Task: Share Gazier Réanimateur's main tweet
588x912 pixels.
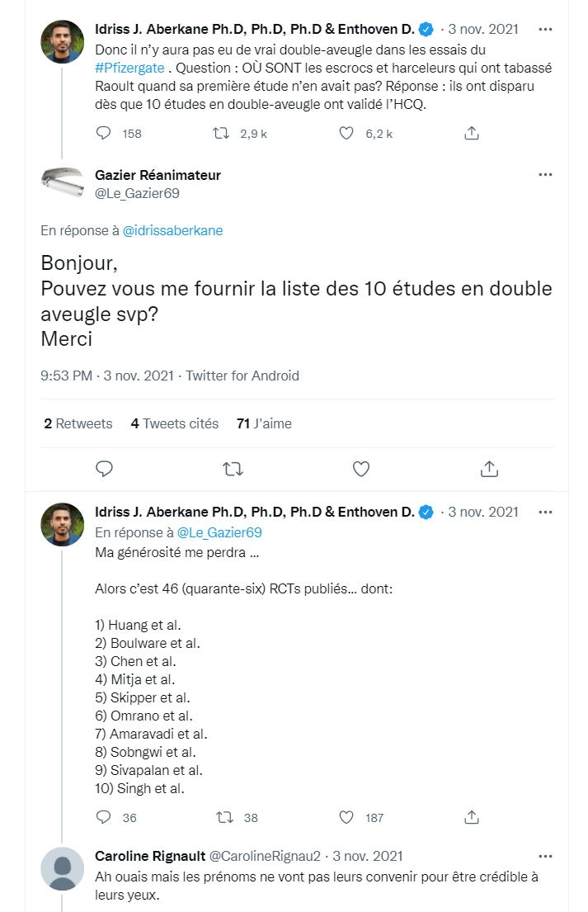Action: [x=489, y=469]
